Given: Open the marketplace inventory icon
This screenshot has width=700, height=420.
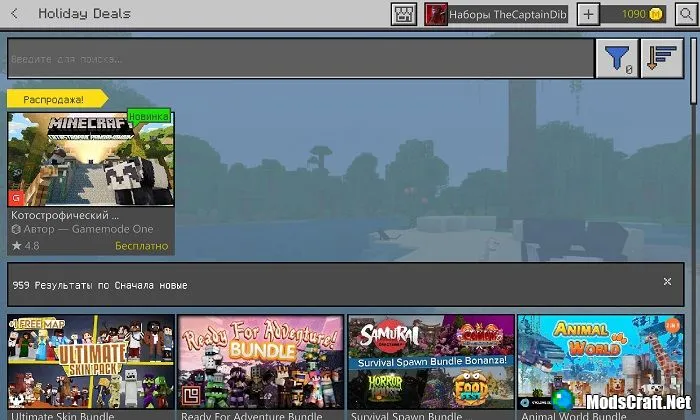Looking at the screenshot, I should [404, 14].
